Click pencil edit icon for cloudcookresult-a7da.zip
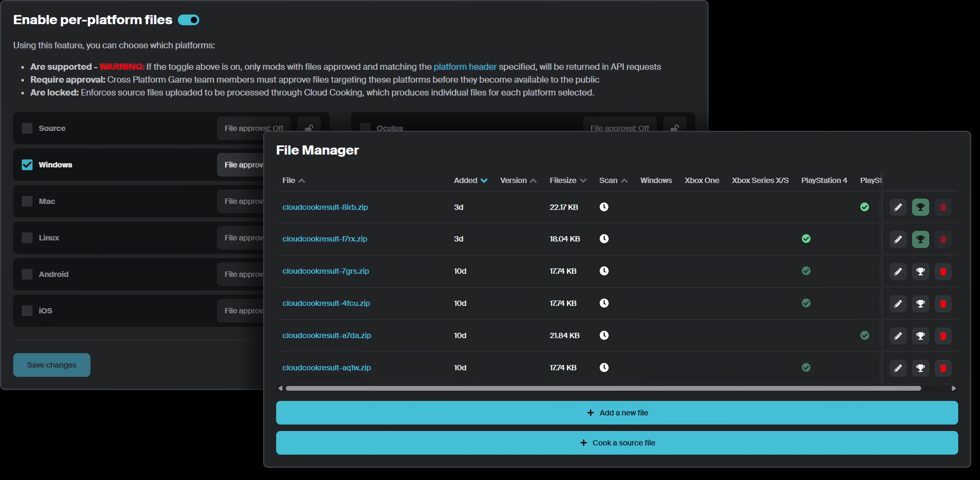The width and height of the screenshot is (980, 480). pos(898,336)
